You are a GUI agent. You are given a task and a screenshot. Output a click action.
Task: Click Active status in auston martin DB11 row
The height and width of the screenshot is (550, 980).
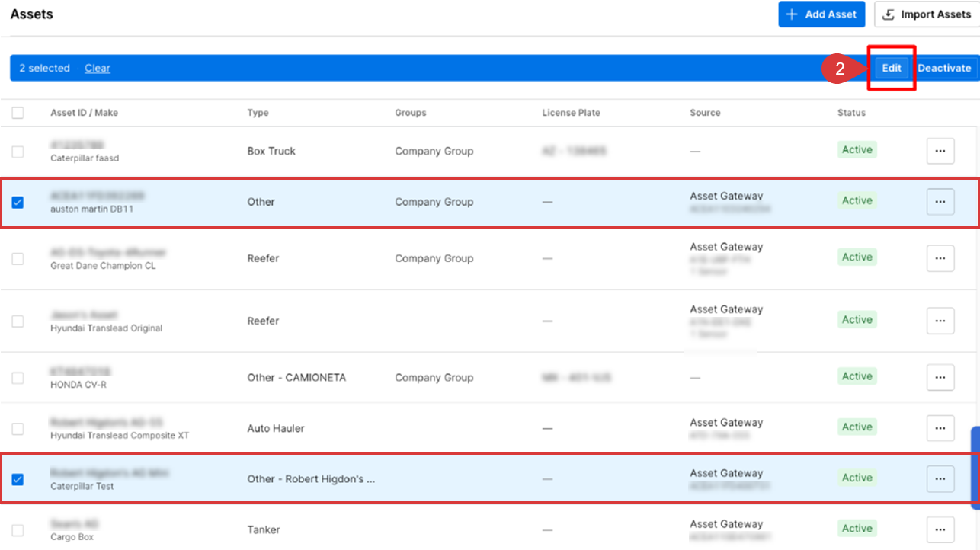coord(857,200)
